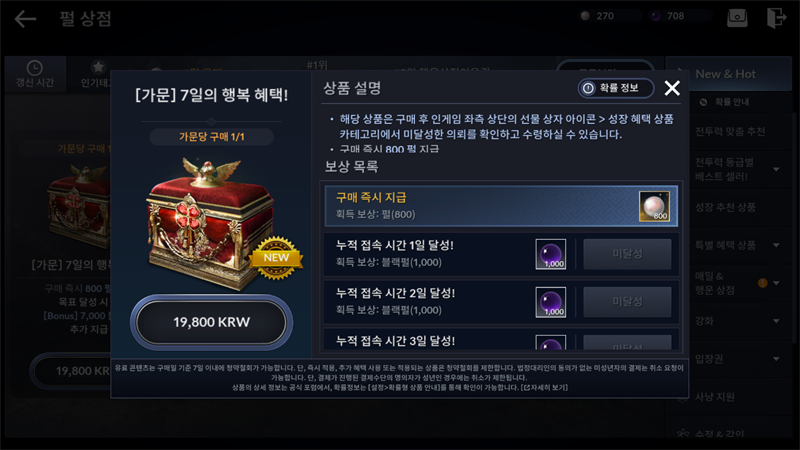
Task: Click the pearl 800 reward icon
Action: [654, 206]
